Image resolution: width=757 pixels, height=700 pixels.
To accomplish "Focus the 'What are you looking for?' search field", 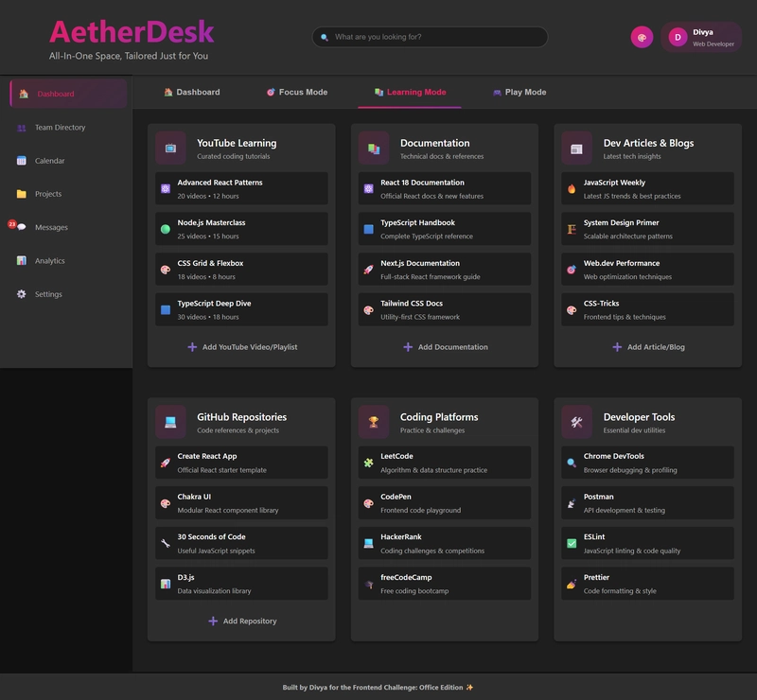I will coord(430,37).
